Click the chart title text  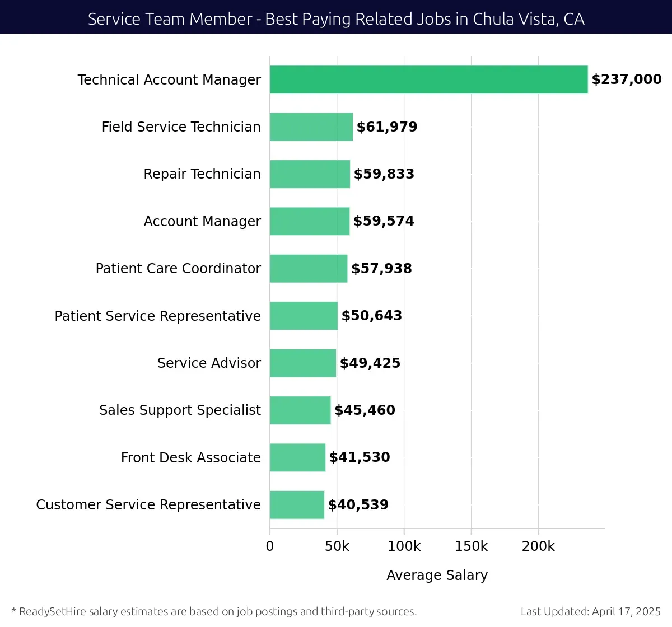[x=336, y=19]
